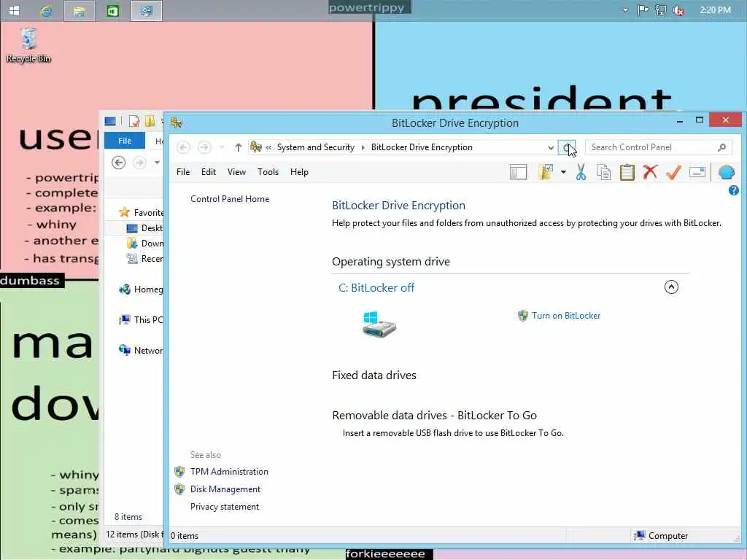Screen dimensions: 747x560
Task: Open the Control Panel Home link
Action: [x=230, y=199]
